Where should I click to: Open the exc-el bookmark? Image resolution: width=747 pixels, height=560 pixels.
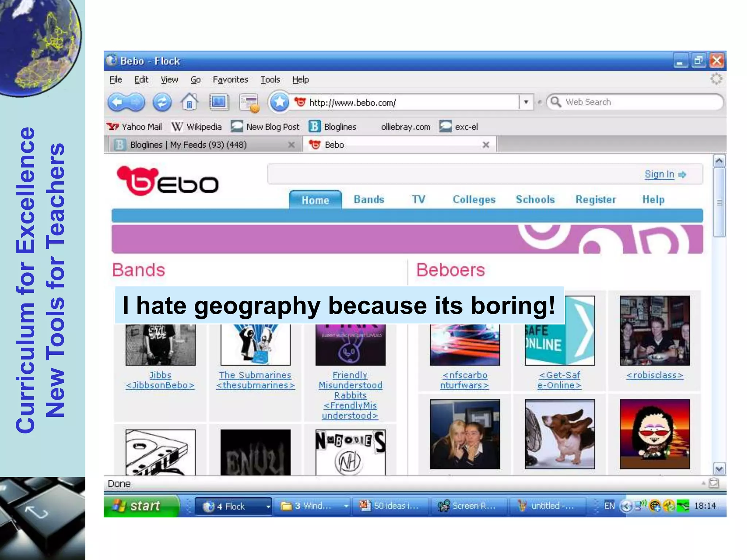coord(458,127)
